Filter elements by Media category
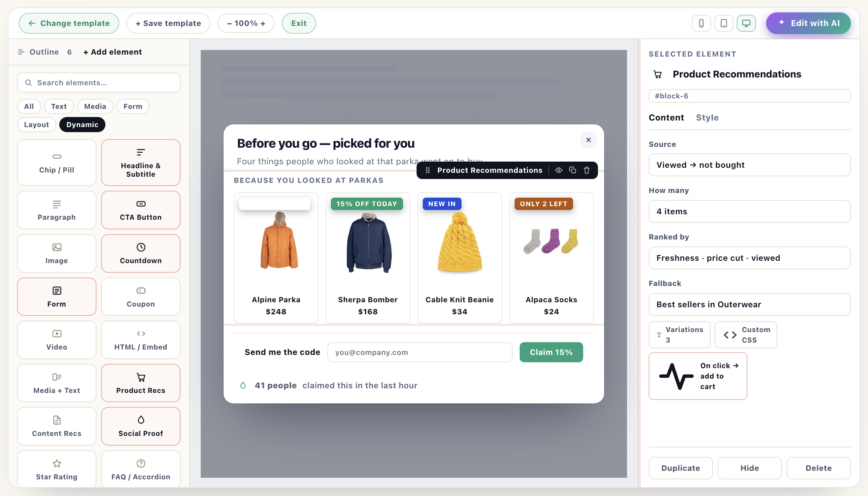868x496 pixels. [95, 107]
